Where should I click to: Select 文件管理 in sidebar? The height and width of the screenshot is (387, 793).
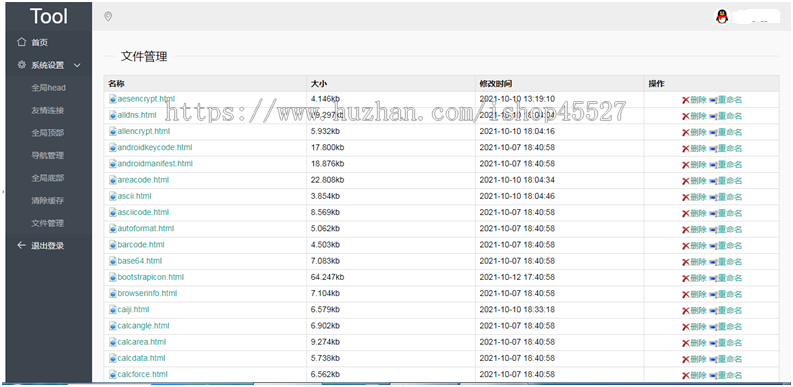48,223
